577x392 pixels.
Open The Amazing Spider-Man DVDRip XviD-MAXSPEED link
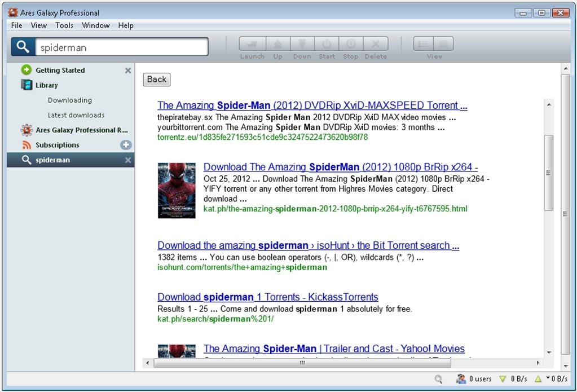point(312,105)
